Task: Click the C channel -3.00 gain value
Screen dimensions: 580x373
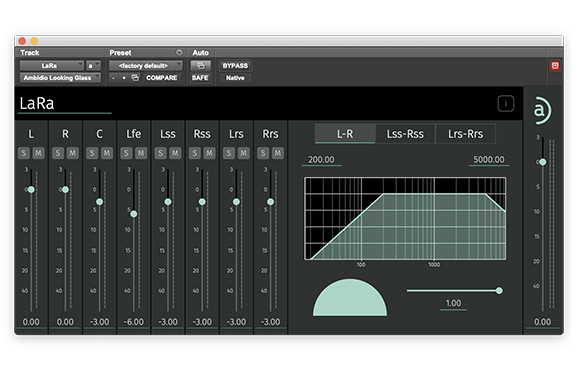Action: (100, 322)
